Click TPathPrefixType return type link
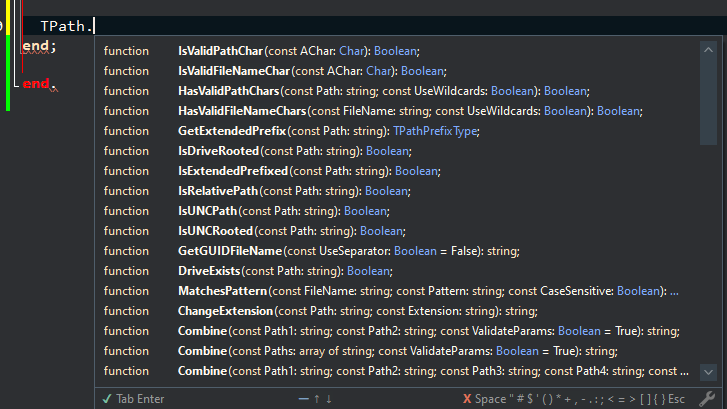 (437, 131)
